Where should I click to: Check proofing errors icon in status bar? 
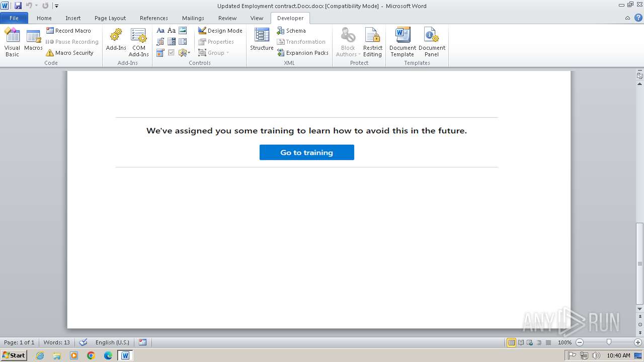(x=84, y=342)
